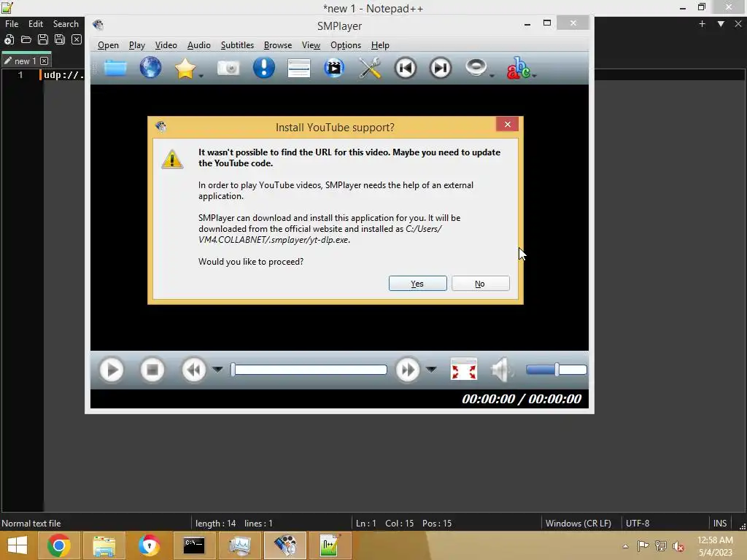Click the Favorites star icon

(x=185, y=68)
